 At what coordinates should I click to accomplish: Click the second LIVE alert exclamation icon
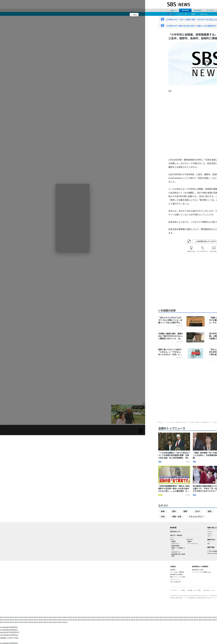[163, 26]
